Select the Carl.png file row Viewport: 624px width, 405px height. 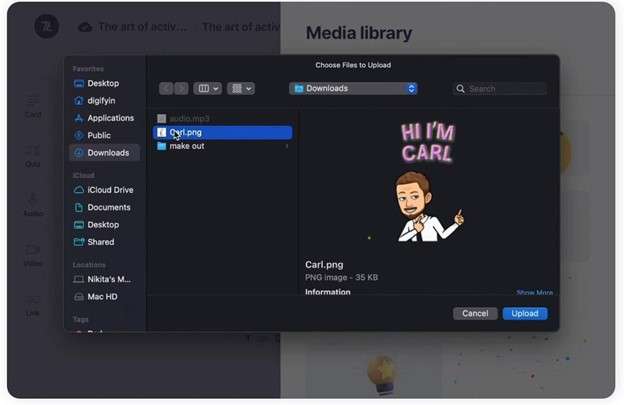pos(223,132)
